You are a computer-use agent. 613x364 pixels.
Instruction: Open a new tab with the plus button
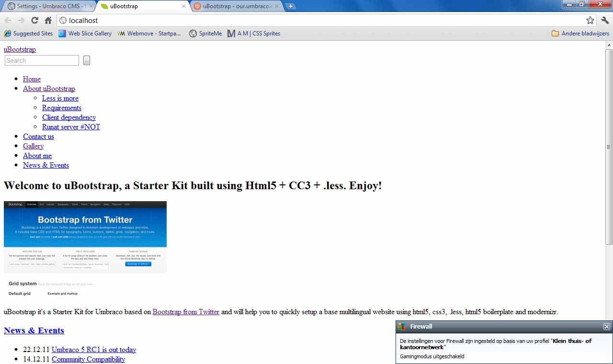point(291,6)
